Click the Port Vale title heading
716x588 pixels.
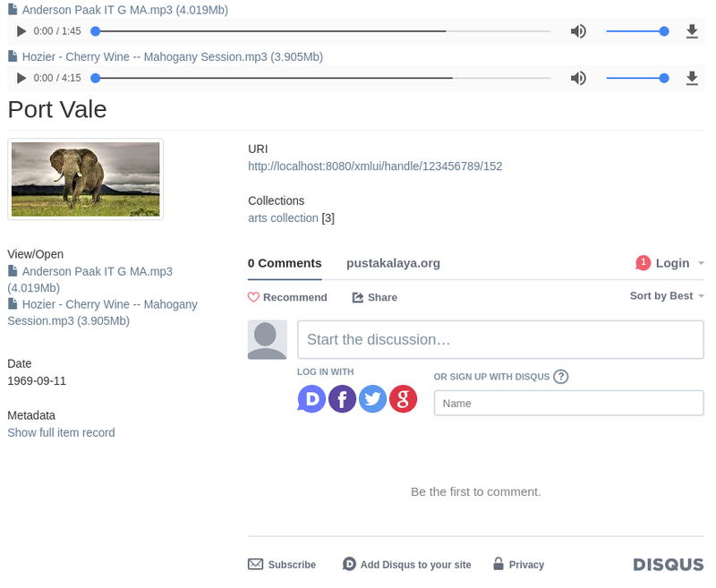(57, 109)
